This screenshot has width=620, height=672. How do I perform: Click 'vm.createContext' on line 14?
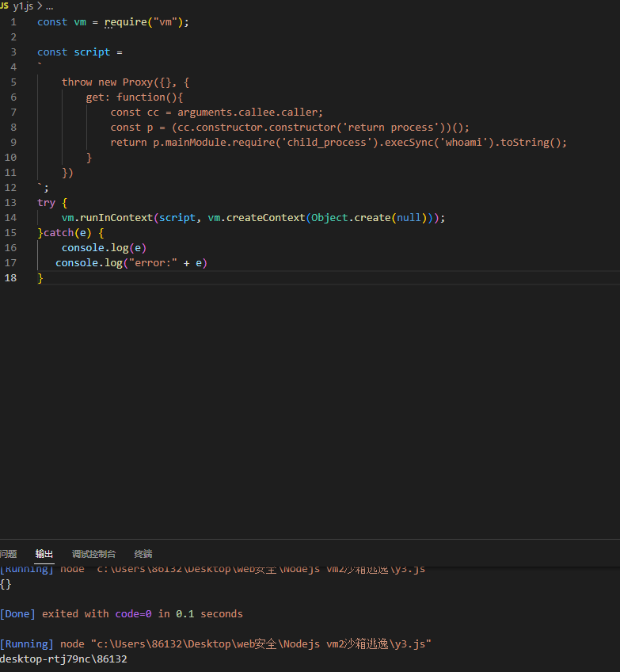click(257, 218)
